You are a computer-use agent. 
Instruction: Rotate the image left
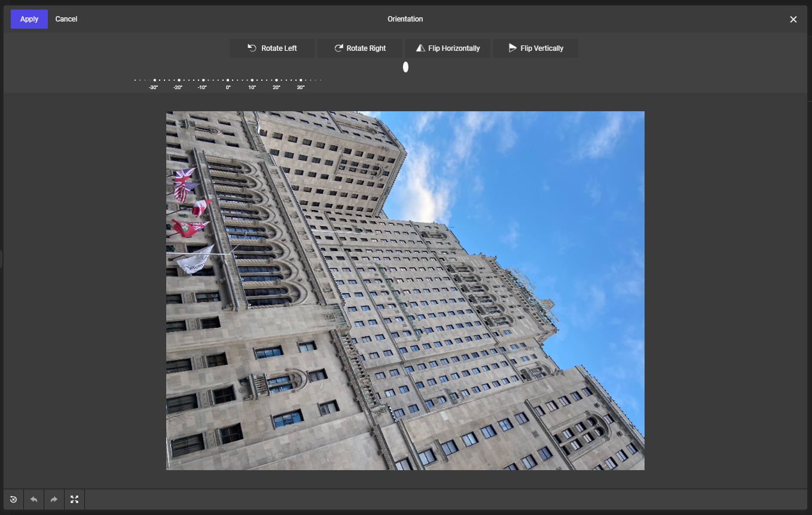click(272, 48)
